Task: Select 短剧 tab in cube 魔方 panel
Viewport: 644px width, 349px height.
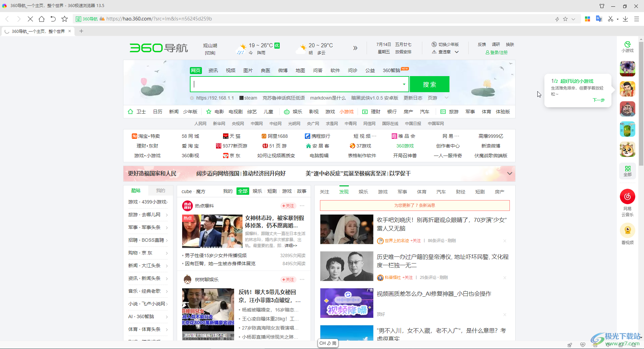Action: tap(272, 191)
